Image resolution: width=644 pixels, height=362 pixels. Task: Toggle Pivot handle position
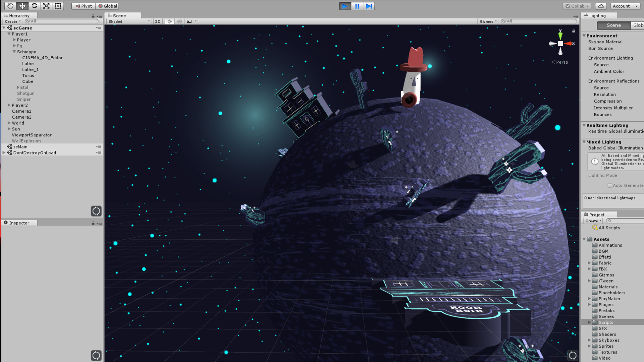coord(84,6)
